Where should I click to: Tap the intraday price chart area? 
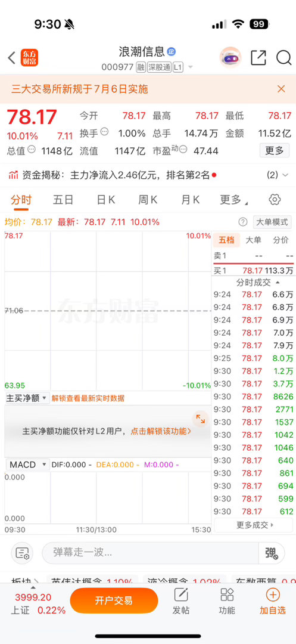108,311
